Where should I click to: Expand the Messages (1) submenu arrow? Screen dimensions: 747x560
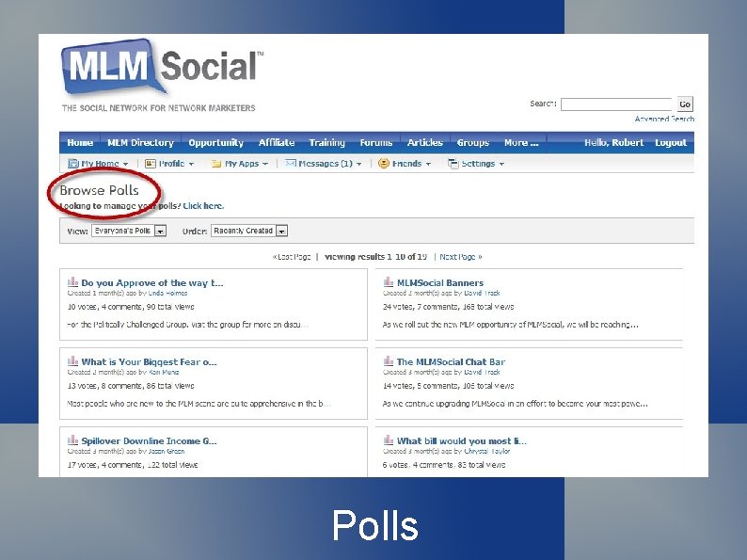[x=359, y=164]
